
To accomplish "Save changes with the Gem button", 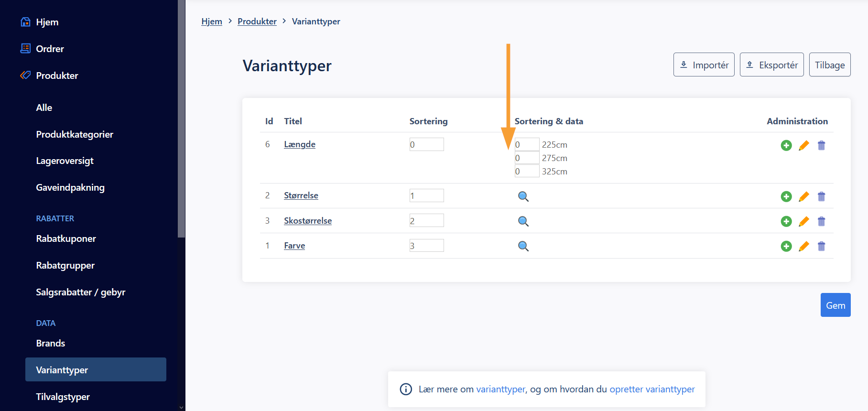I will 835,305.
